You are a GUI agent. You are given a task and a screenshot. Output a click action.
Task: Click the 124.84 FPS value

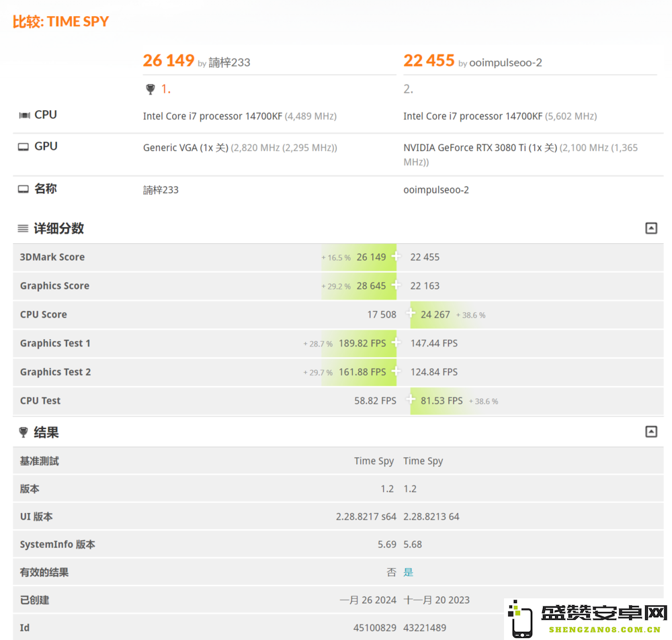point(433,372)
